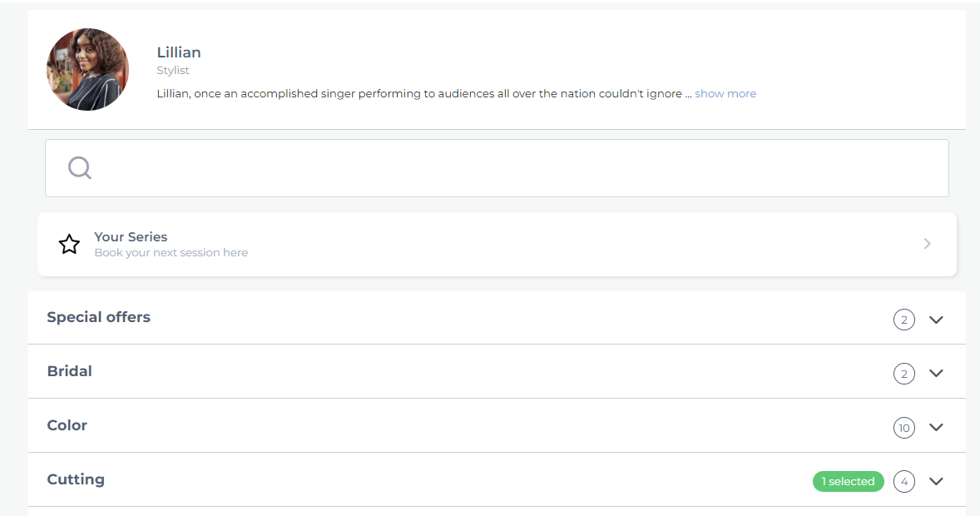980x516 pixels.
Task: Click the Cutting count badge showing 4
Action: [903, 482]
